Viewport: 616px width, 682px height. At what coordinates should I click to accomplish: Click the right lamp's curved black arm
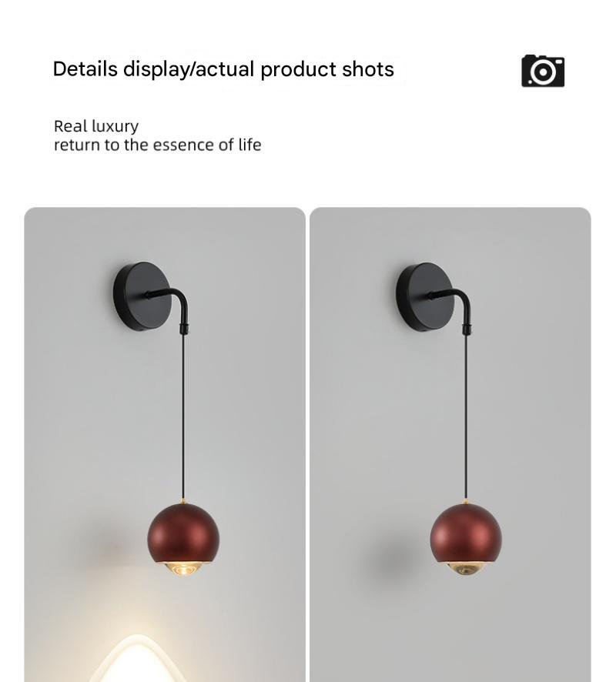(454, 306)
